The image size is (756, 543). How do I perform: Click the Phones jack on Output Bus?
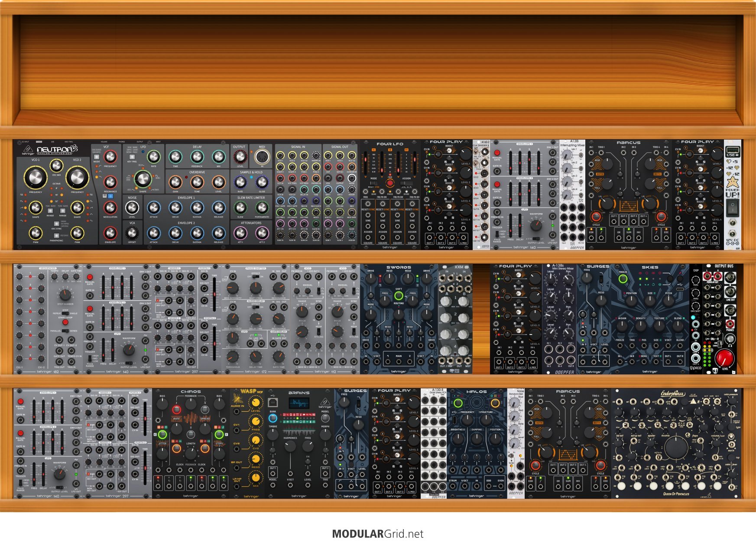pos(730,323)
